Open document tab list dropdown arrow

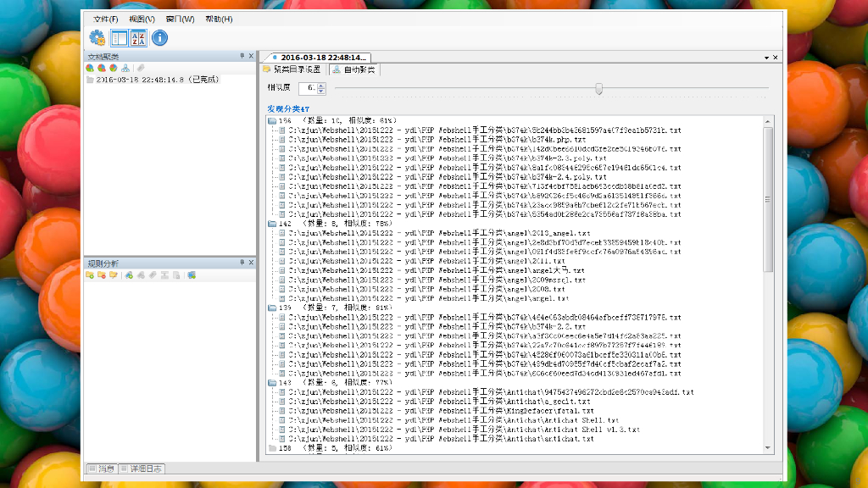[765, 58]
